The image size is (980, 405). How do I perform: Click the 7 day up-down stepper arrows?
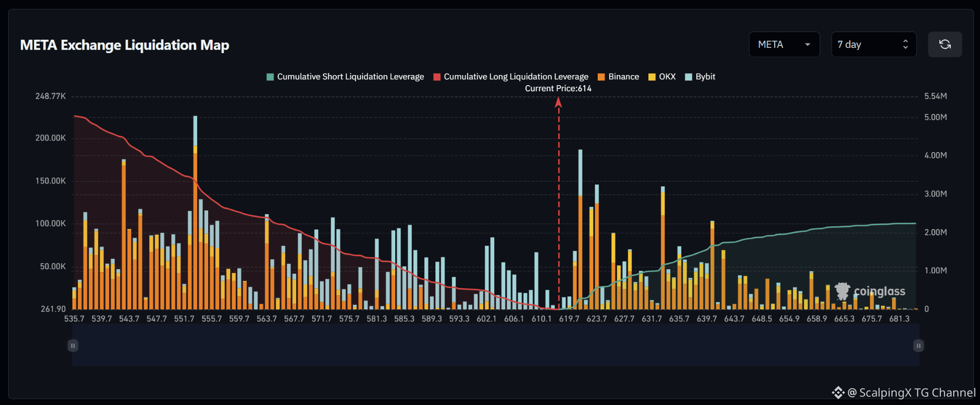pyautogui.click(x=905, y=44)
